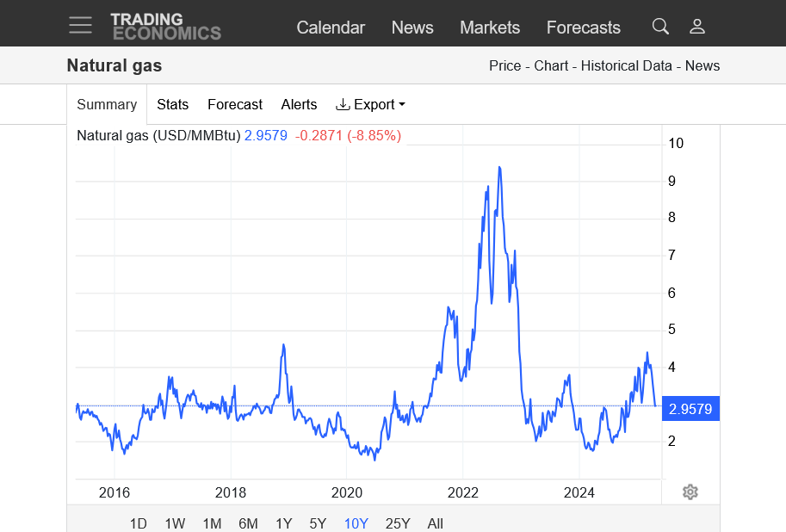Select the Summary tab
786x532 pixels.
(107, 104)
